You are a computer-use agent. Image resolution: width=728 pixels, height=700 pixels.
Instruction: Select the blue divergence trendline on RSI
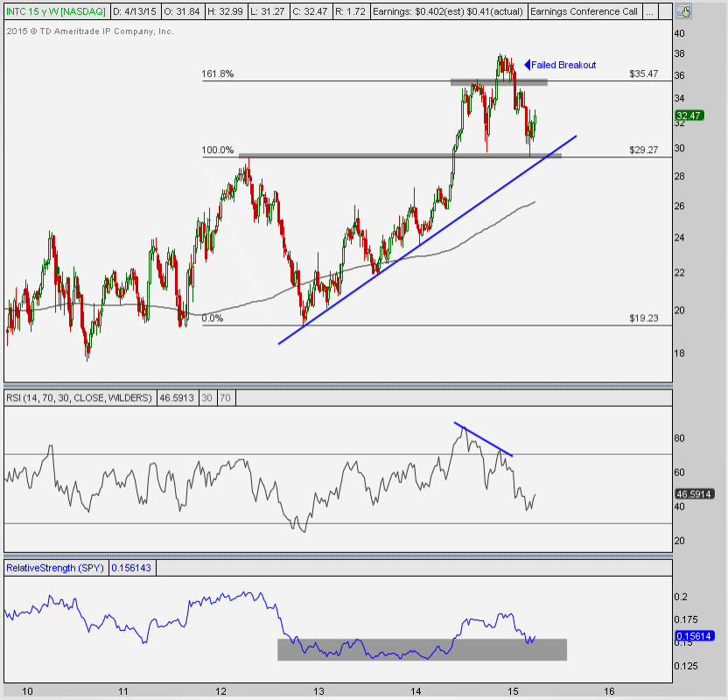click(484, 439)
